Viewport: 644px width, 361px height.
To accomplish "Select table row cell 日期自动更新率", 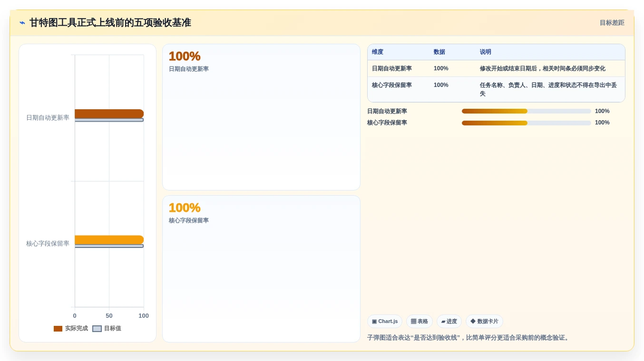I will click(x=392, y=68).
